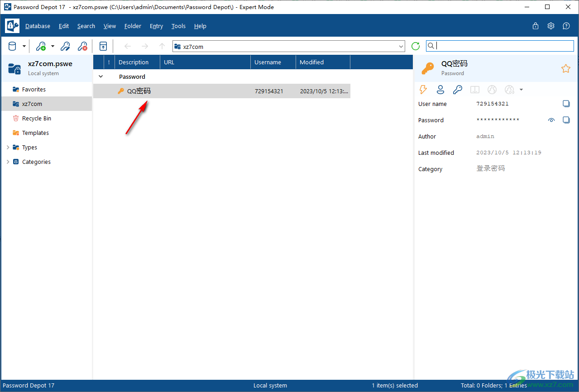Click the masked password value

(x=498, y=120)
